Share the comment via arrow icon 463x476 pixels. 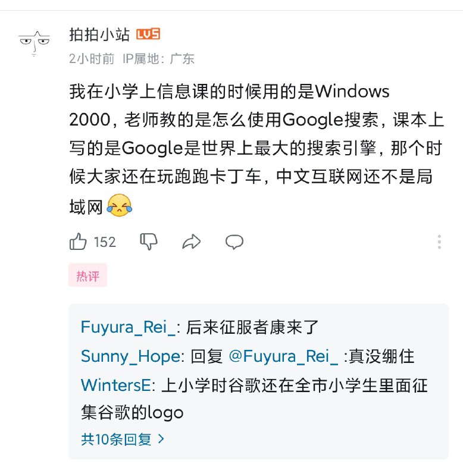click(192, 242)
